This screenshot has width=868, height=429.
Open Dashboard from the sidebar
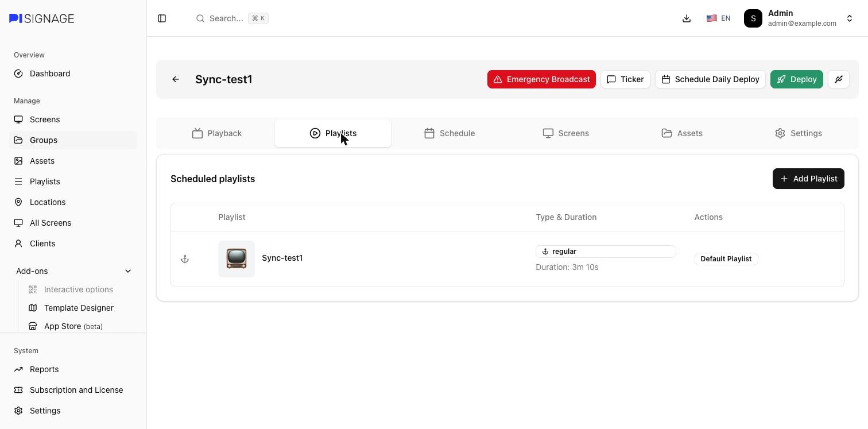(73, 74)
